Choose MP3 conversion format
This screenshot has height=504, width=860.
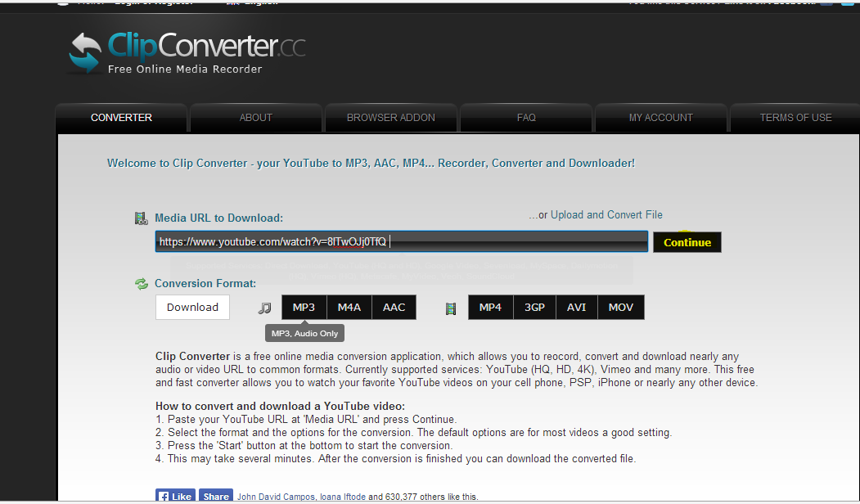click(x=304, y=307)
